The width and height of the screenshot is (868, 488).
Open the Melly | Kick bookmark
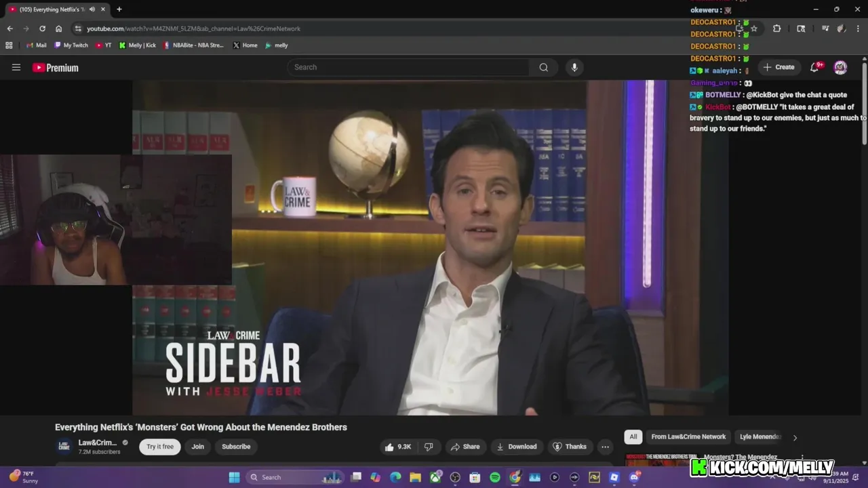[138, 45]
